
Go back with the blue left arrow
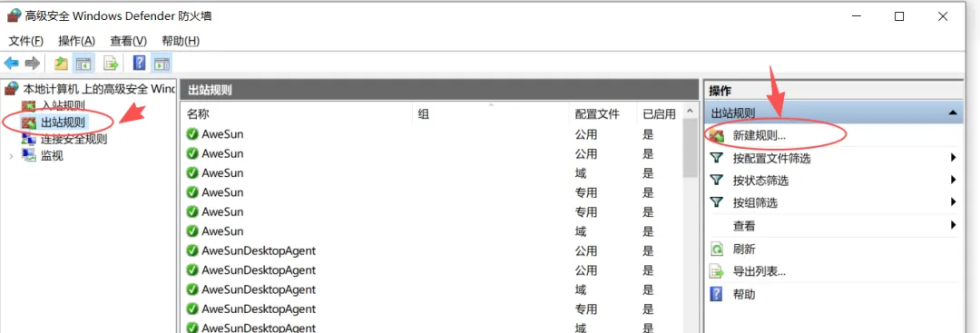click(x=11, y=64)
